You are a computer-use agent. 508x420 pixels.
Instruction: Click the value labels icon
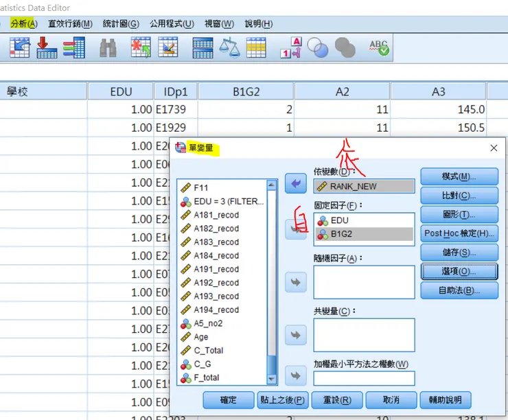291,47
